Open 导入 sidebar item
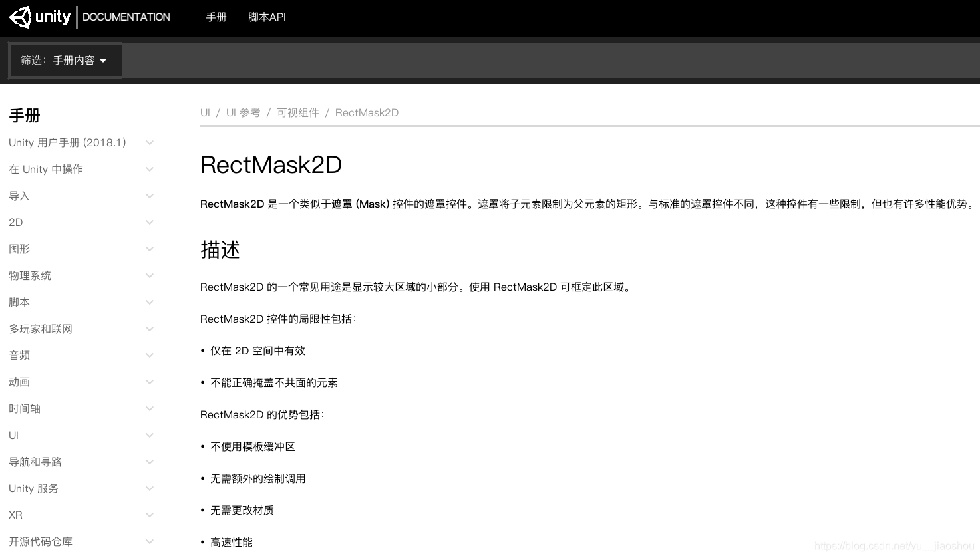 click(x=19, y=196)
